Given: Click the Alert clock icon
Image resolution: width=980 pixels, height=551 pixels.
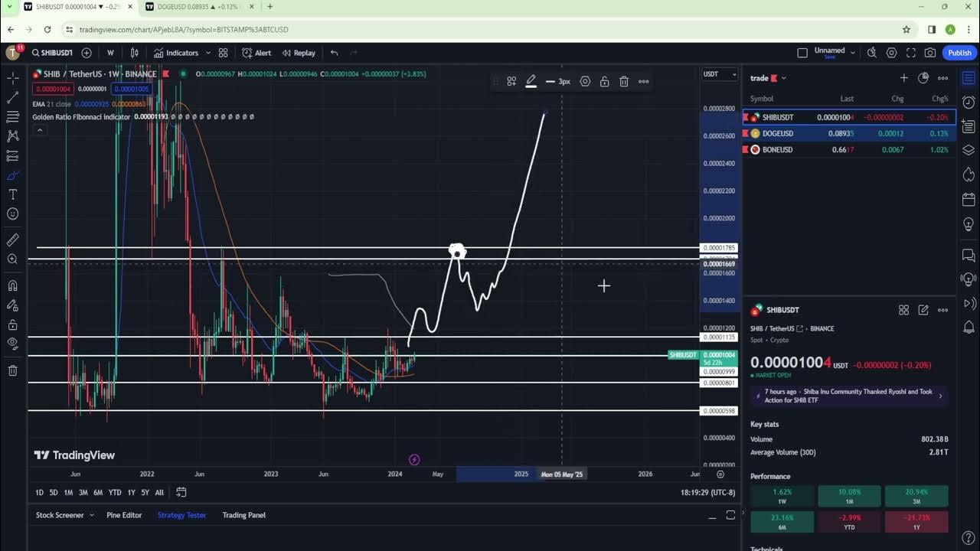Looking at the screenshot, I should click(x=256, y=53).
